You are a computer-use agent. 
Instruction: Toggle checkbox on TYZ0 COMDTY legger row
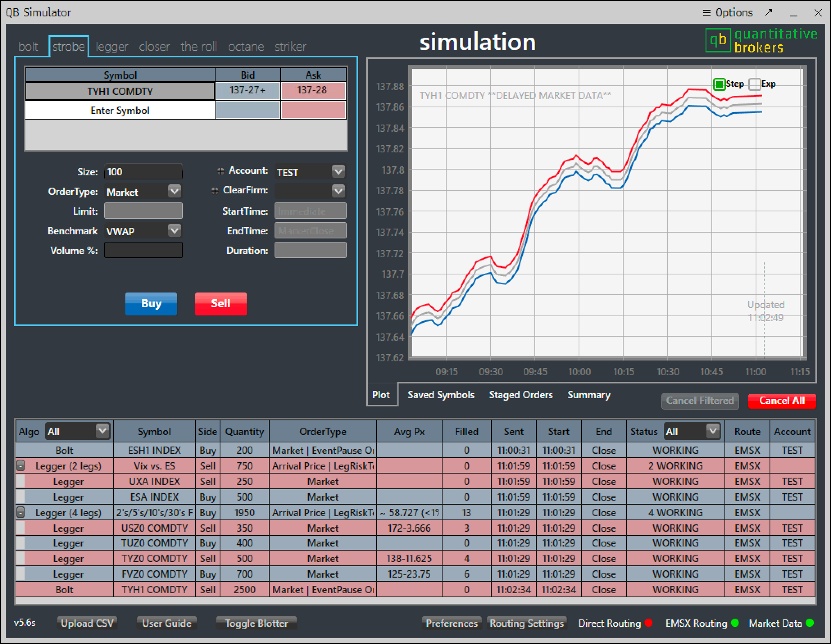20,559
